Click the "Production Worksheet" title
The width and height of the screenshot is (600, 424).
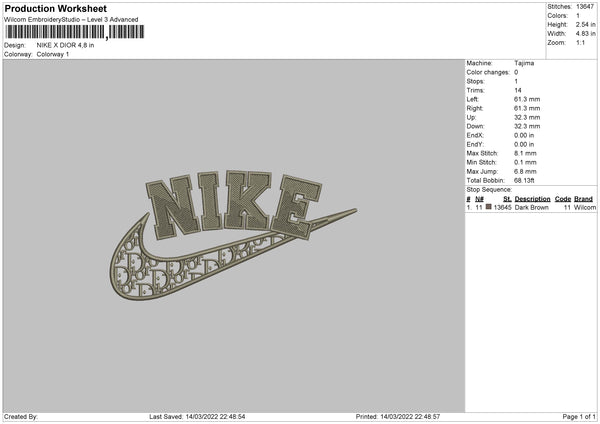pyautogui.click(x=56, y=8)
